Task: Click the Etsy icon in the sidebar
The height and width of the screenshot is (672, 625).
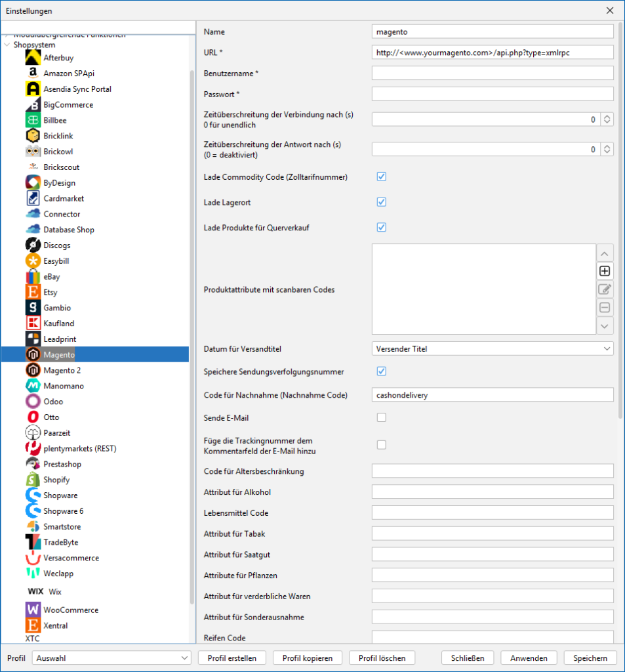Action: (33, 292)
